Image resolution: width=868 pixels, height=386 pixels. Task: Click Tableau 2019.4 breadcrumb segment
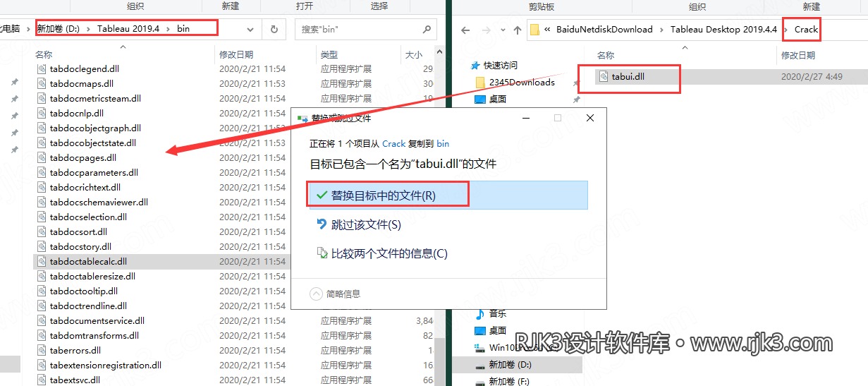pyautogui.click(x=128, y=29)
